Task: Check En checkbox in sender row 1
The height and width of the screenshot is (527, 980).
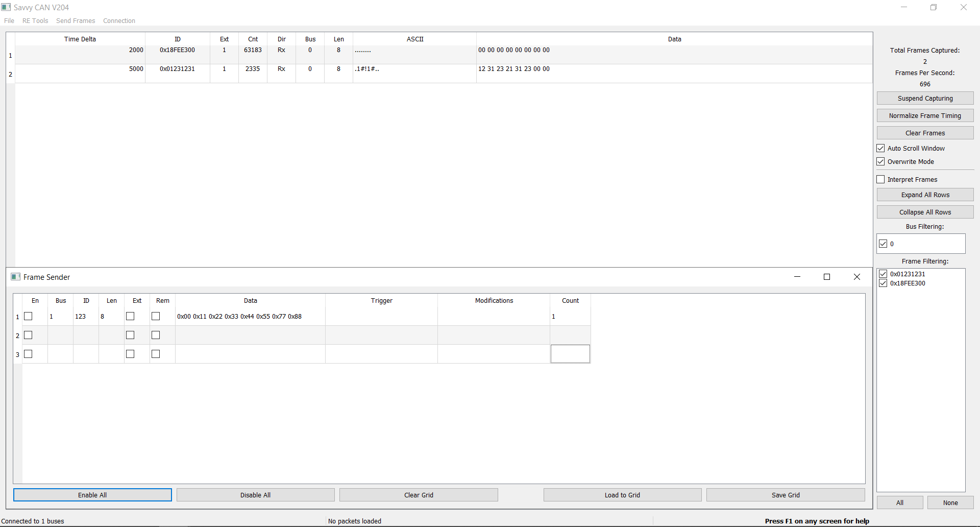Action: coord(28,316)
